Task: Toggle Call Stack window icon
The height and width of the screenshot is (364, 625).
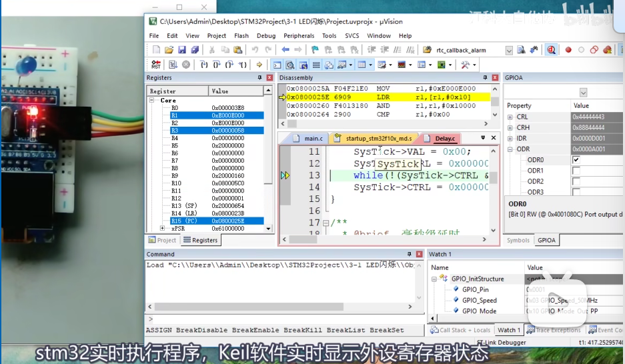Action: point(329,65)
